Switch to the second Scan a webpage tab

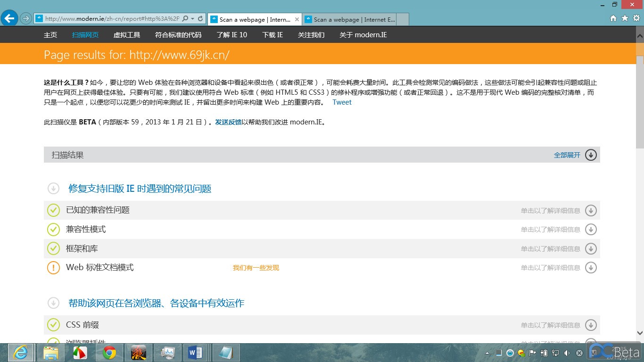point(349,19)
